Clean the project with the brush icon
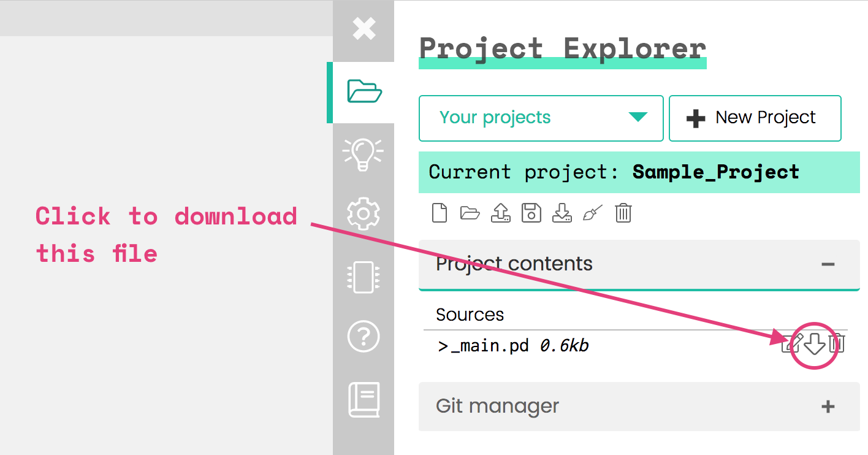Viewport: 868px width, 455px height. pos(593,213)
